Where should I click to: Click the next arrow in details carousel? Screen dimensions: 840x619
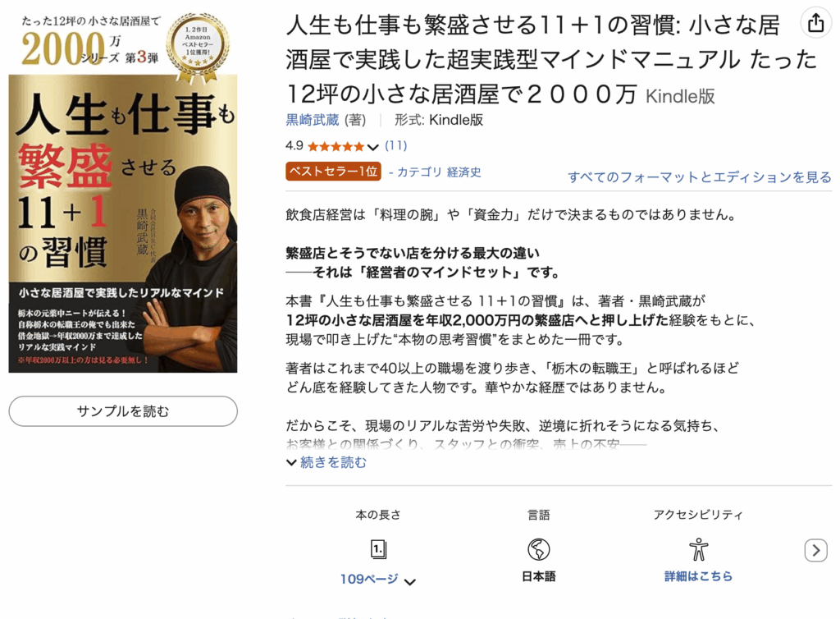[815, 550]
